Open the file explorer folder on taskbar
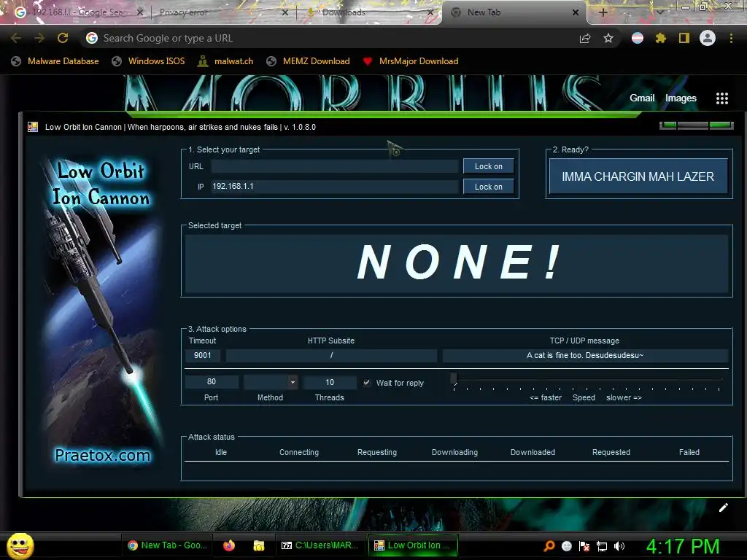Viewport: 747px width, 560px height. 259,545
